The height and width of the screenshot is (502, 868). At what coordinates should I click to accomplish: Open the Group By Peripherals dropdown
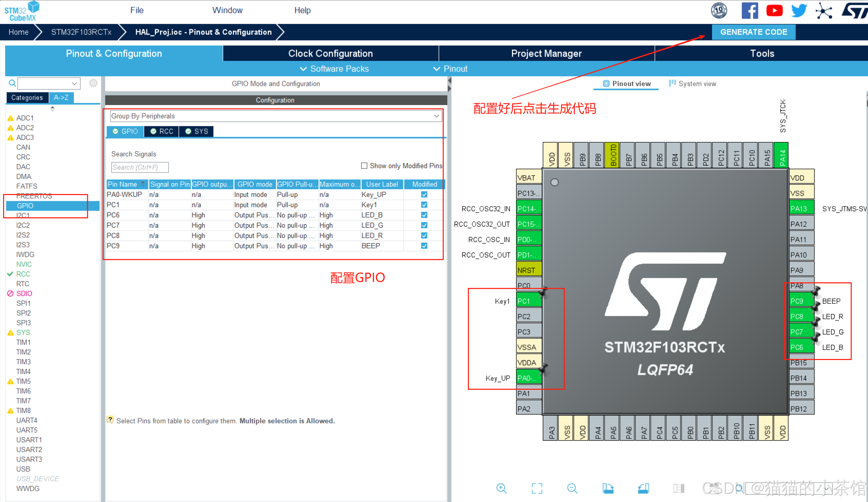coord(276,116)
